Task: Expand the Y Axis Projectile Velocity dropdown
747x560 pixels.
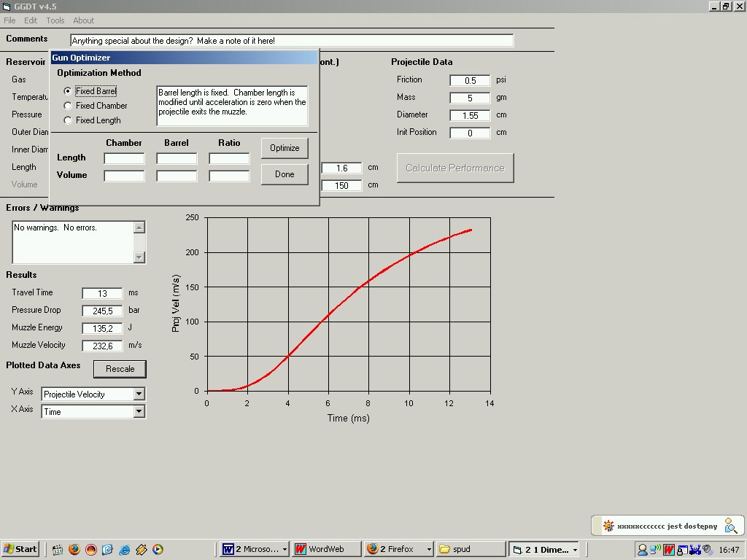Action: pyautogui.click(x=139, y=394)
